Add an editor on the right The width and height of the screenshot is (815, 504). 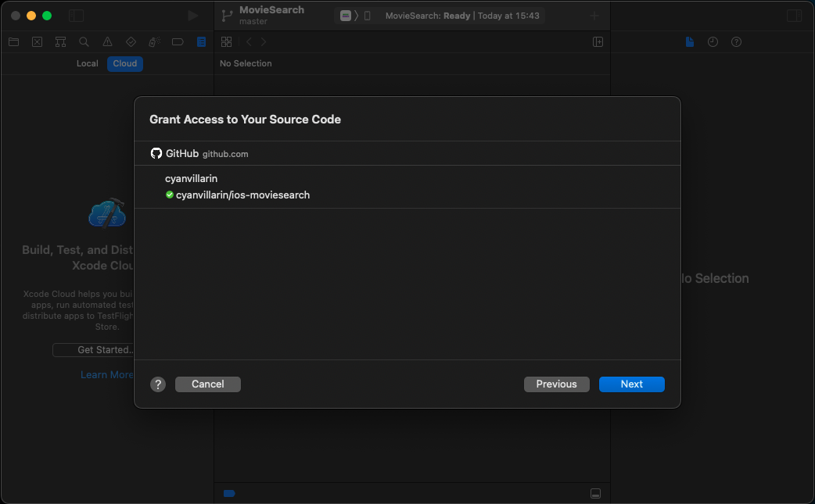click(598, 42)
